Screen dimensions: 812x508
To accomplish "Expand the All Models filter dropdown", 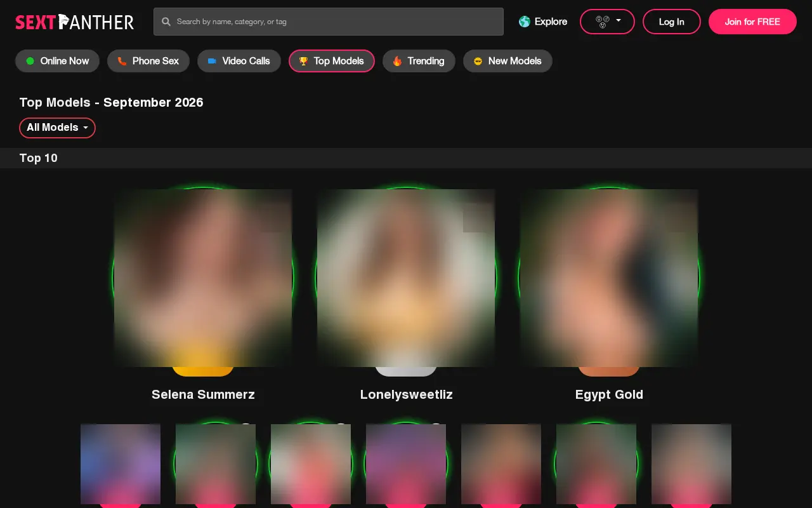I will click(57, 128).
